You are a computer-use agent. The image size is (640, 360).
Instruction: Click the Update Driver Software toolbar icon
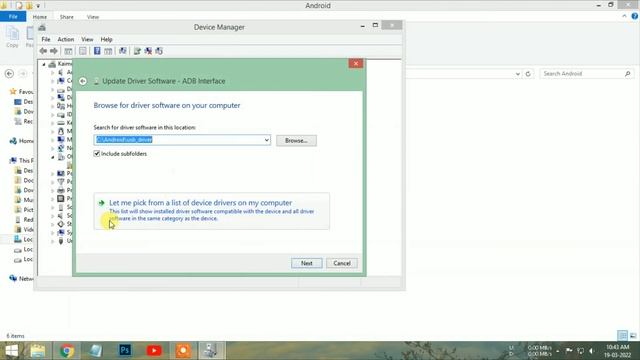click(x=137, y=51)
